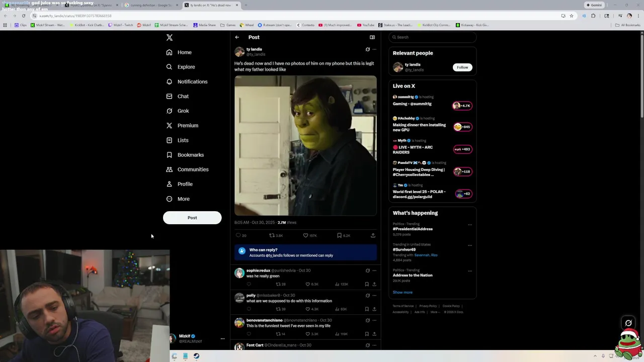Open account menu dots beside Mizkif
The width and height of the screenshot is (644, 362).
click(222, 339)
